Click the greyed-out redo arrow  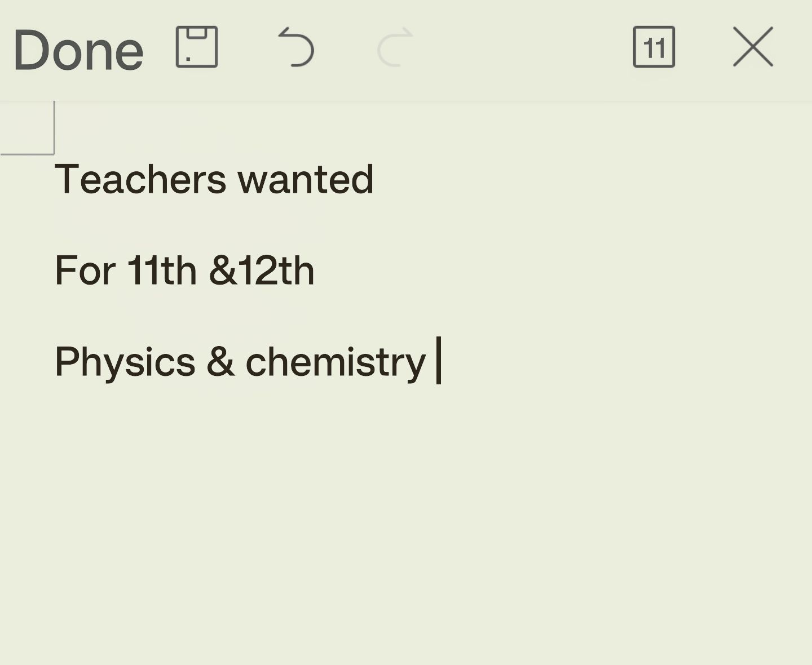pos(395,47)
